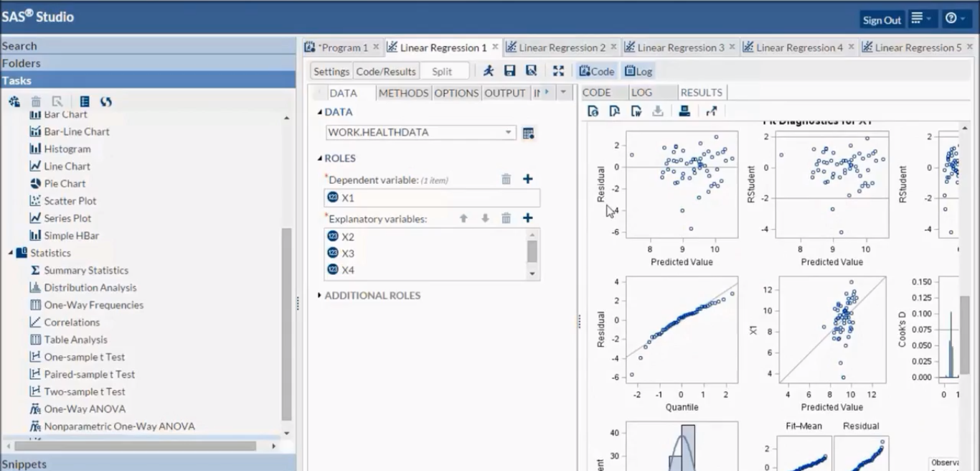Delete the dependent variable with trash icon
The height and width of the screenshot is (471, 980).
pyautogui.click(x=506, y=179)
